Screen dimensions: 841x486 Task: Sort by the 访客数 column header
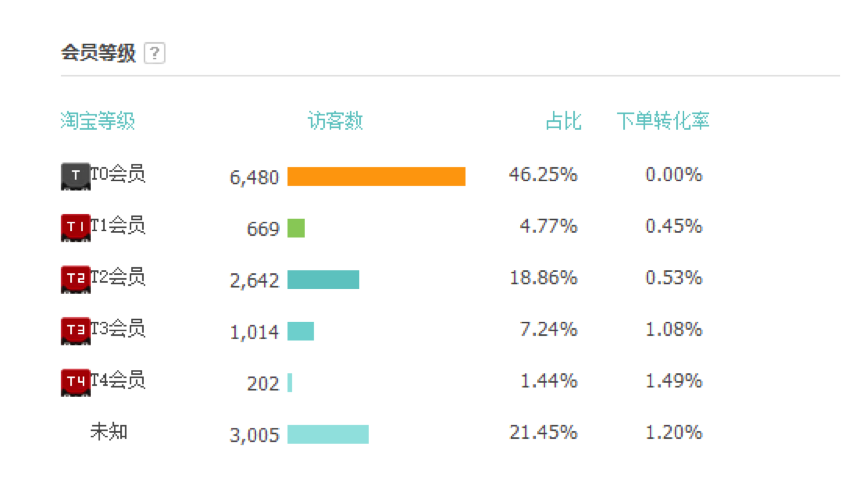pyautogui.click(x=335, y=121)
